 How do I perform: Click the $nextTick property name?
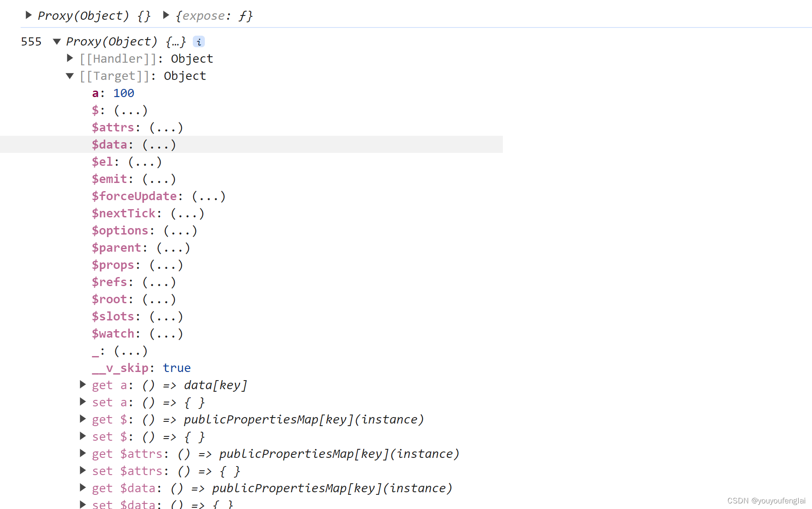click(124, 213)
